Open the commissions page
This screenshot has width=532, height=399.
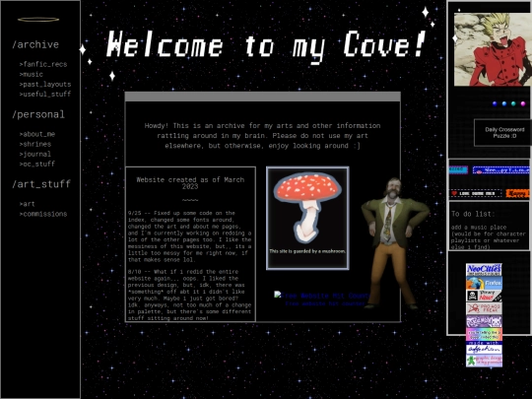click(x=43, y=214)
